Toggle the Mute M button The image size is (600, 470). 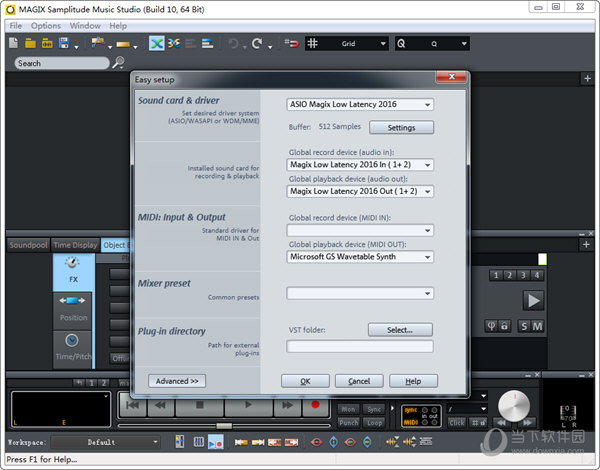tap(537, 326)
